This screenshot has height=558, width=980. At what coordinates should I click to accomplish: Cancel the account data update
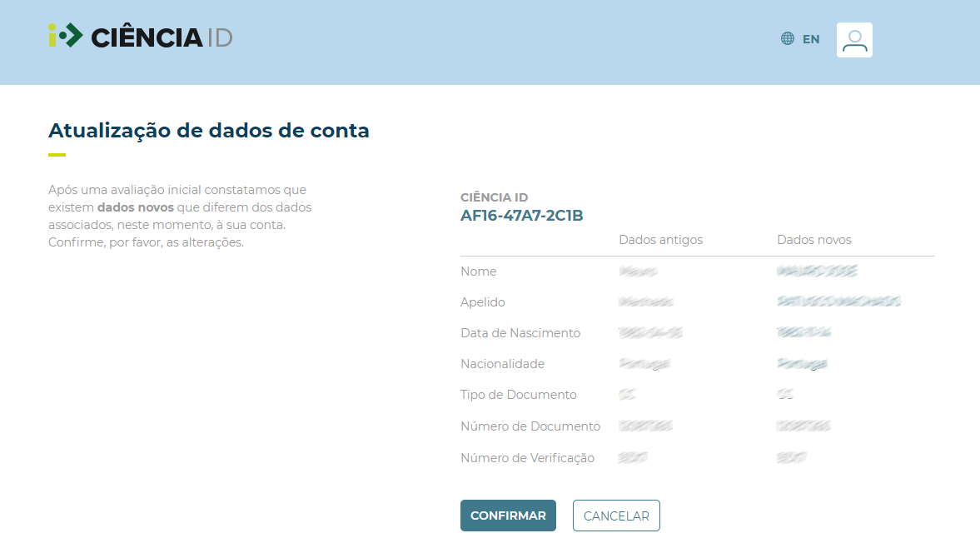pos(616,516)
